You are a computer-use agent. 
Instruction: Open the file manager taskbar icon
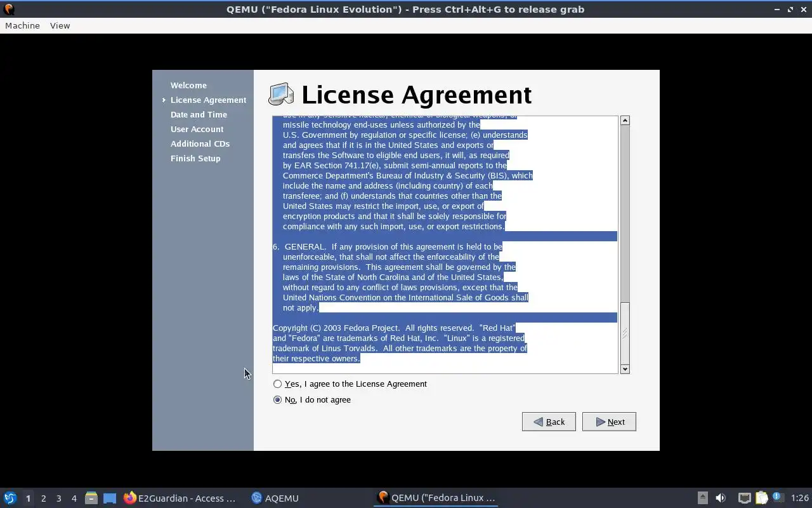point(91,498)
